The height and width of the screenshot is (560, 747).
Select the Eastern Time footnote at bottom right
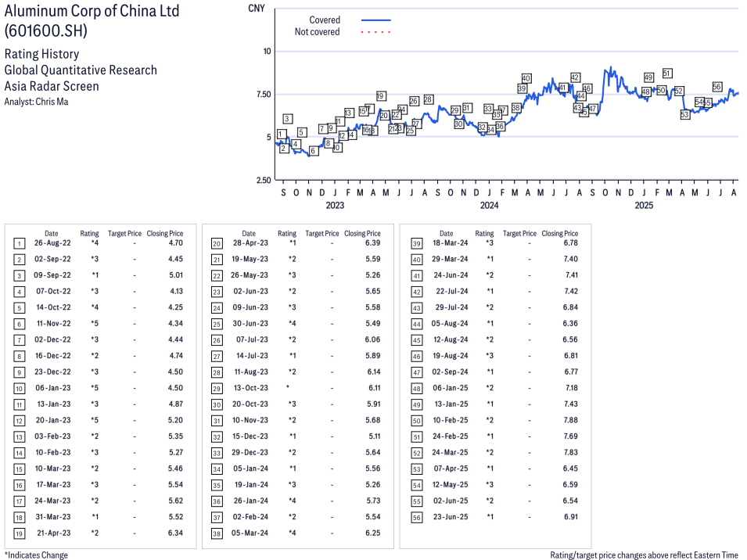click(x=644, y=555)
